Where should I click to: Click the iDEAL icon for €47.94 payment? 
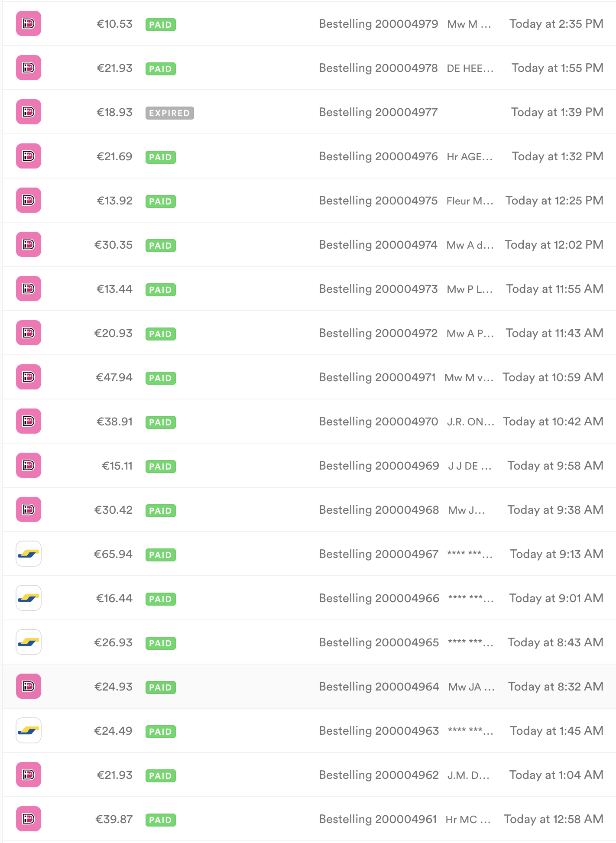click(x=29, y=377)
